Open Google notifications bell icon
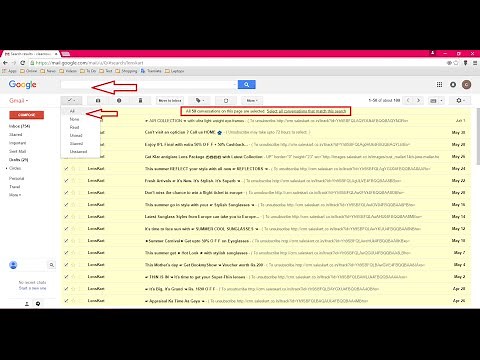 453,85
